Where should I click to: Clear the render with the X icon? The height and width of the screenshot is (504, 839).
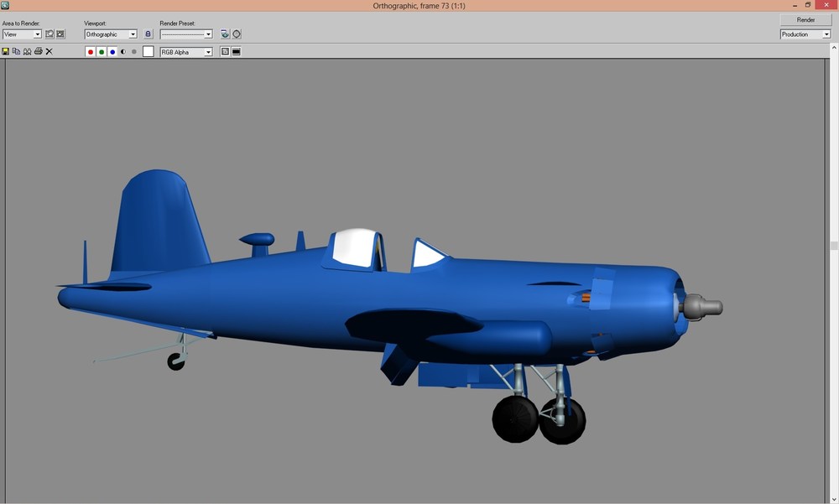[x=50, y=51]
